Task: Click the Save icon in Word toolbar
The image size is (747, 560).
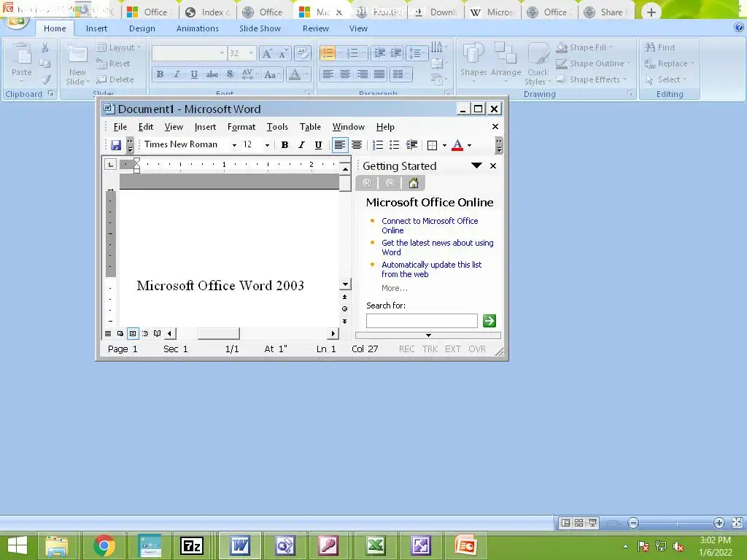Action: click(x=116, y=145)
